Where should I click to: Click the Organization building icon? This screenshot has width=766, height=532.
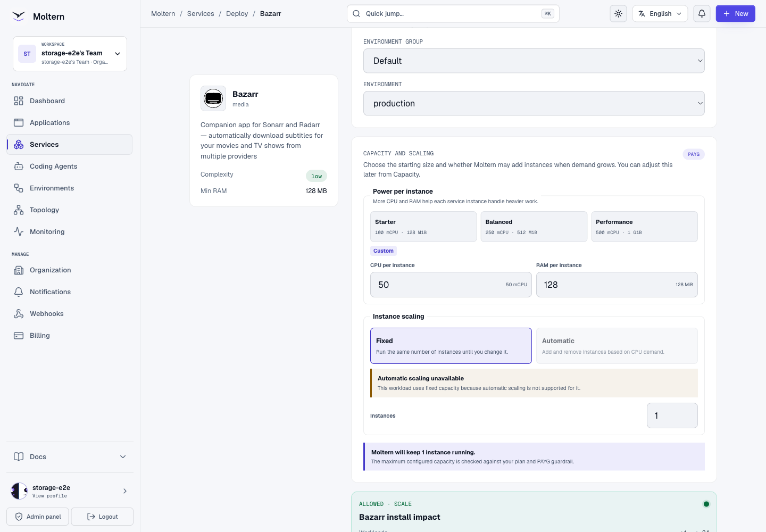pyautogui.click(x=19, y=270)
